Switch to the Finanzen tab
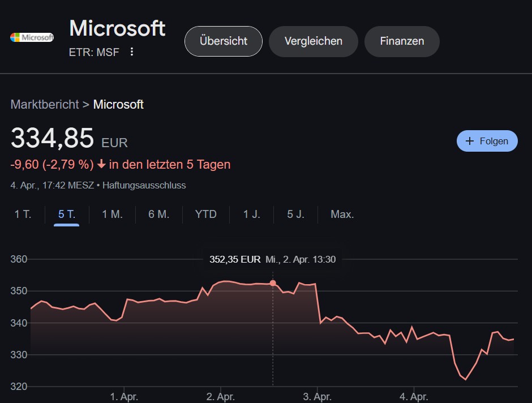This screenshot has width=532, height=403. pyautogui.click(x=402, y=41)
